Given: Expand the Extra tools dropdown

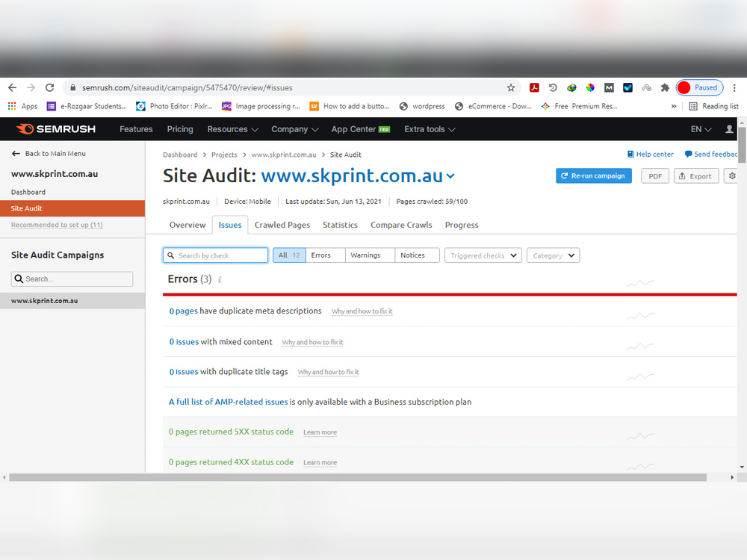Looking at the screenshot, I should (x=430, y=129).
